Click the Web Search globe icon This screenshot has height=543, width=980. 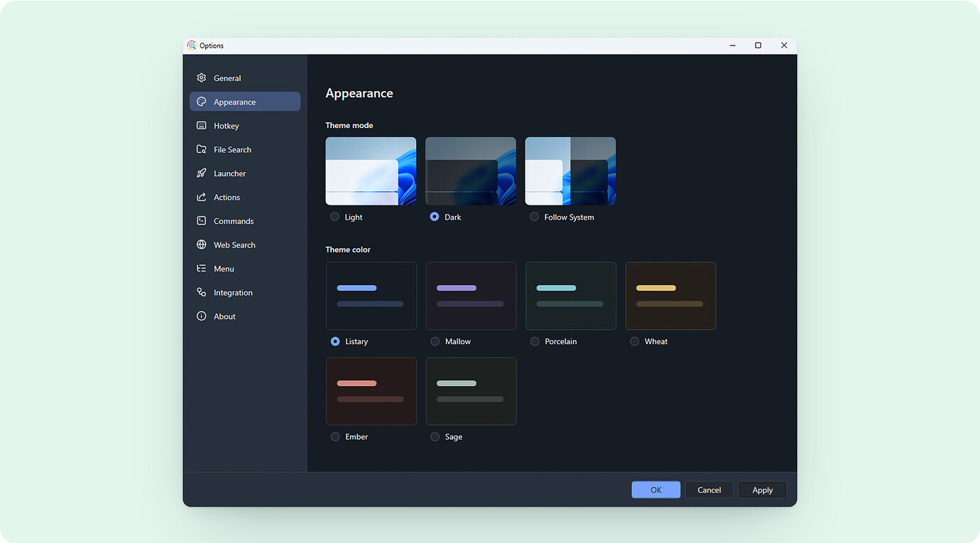pos(202,244)
